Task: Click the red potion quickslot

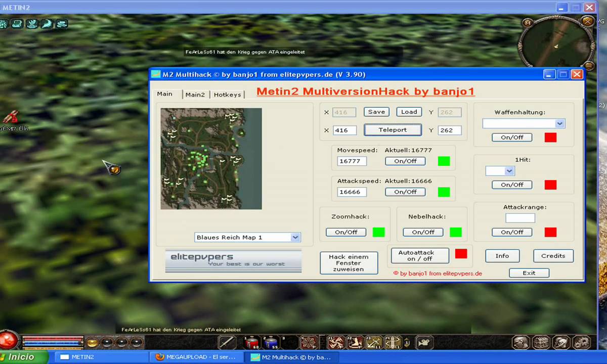Action: coord(251,342)
